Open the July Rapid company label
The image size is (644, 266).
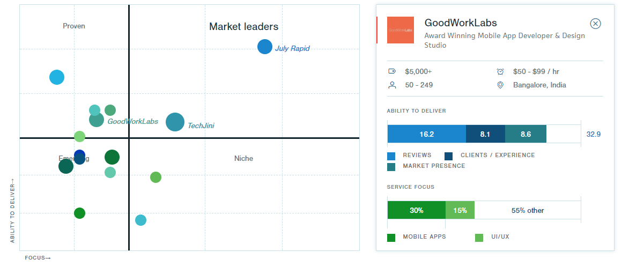click(292, 49)
